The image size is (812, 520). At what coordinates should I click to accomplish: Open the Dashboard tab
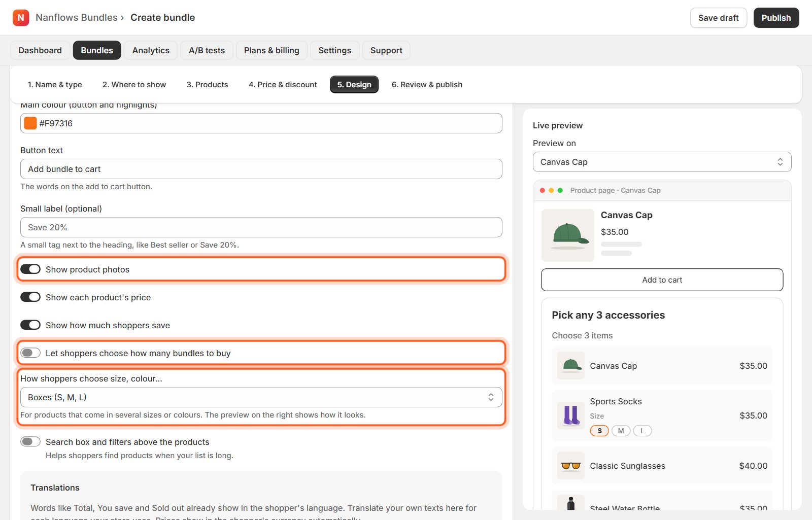tap(40, 50)
